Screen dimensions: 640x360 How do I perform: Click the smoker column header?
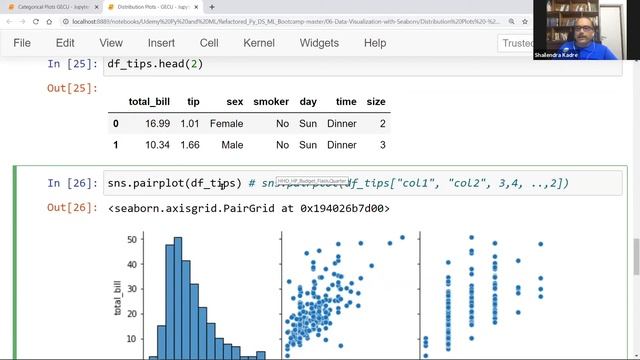pos(271,102)
